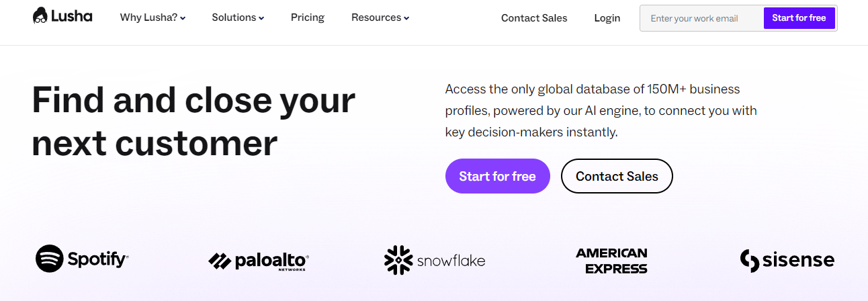Expand the Resources dropdown menu
This screenshot has height=301, width=868.
380,18
